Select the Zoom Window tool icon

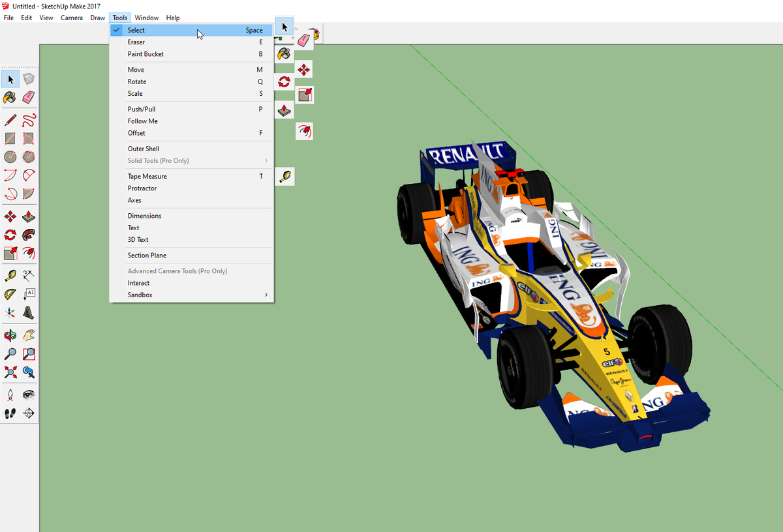click(x=29, y=354)
